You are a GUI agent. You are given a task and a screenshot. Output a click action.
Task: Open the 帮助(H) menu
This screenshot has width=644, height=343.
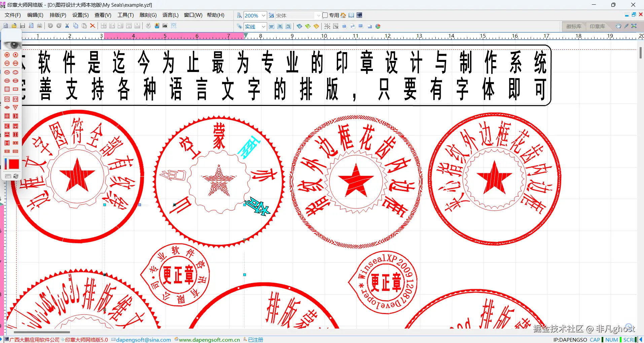[216, 15]
